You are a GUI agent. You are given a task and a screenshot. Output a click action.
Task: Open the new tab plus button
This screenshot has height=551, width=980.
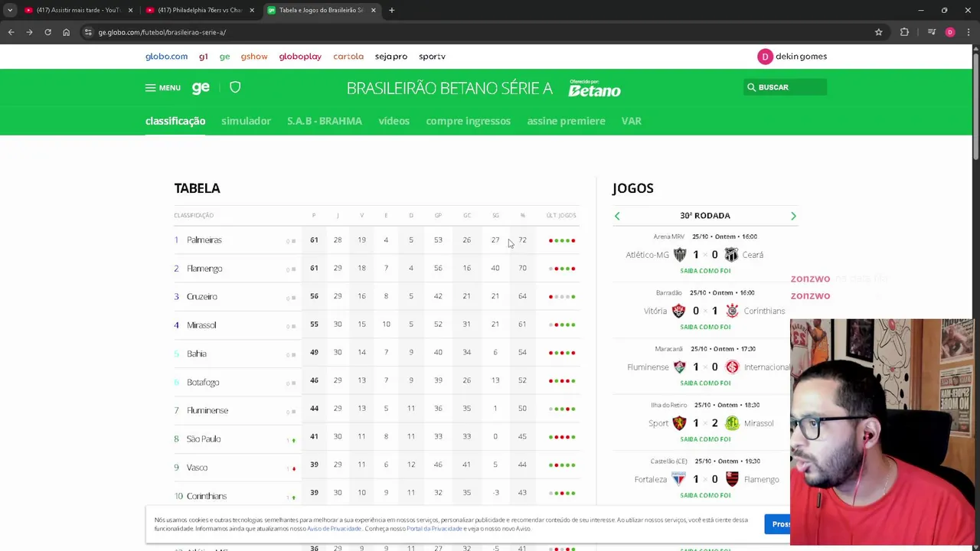pos(391,10)
